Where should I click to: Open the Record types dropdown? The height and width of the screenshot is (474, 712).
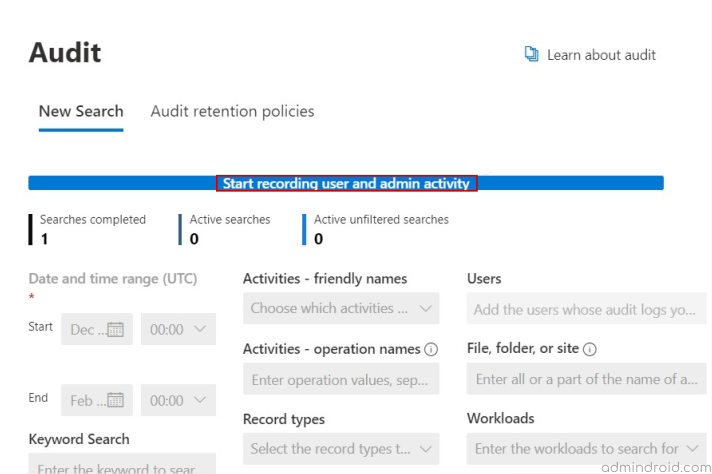click(341, 449)
